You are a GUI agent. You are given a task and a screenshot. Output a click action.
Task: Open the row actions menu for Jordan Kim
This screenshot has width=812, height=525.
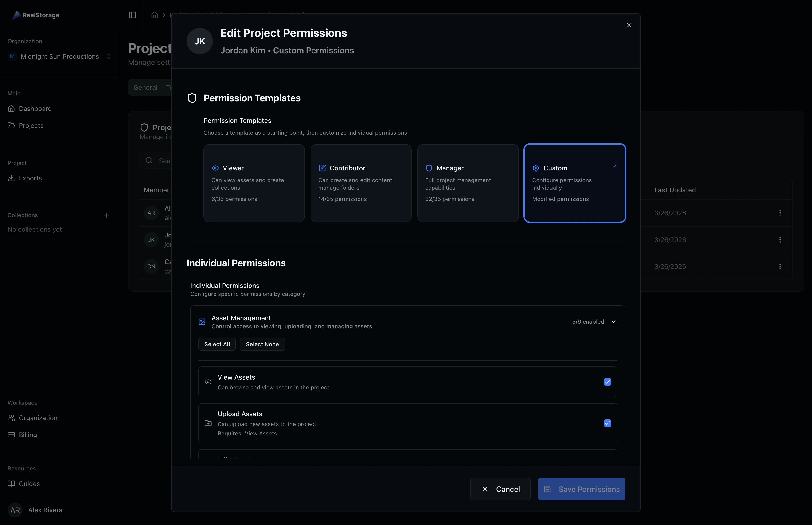pos(780,240)
